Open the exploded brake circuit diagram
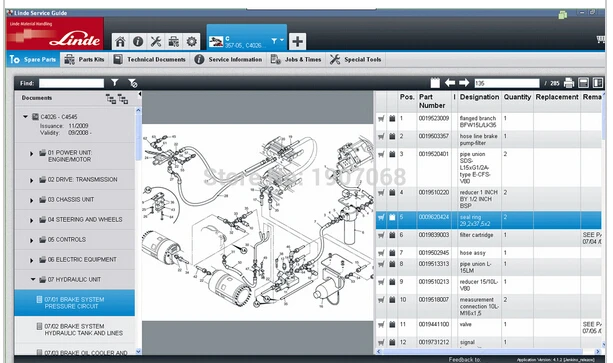Viewport: 613px width, 363px height. (x=258, y=222)
